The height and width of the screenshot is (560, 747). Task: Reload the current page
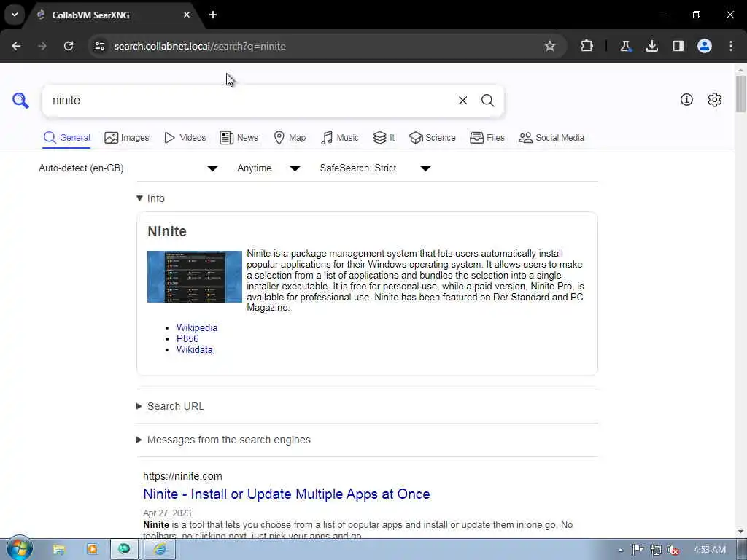[x=69, y=46]
